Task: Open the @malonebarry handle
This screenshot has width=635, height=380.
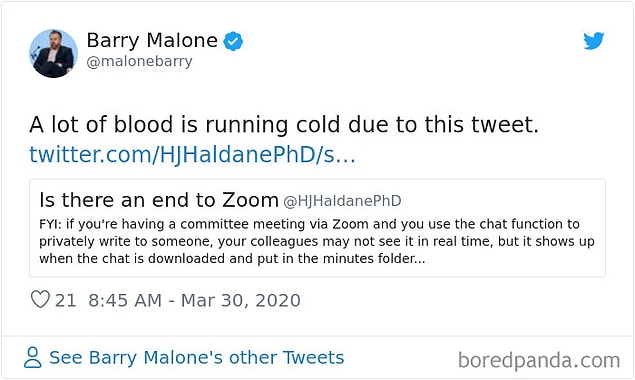Action: coord(139,62)
